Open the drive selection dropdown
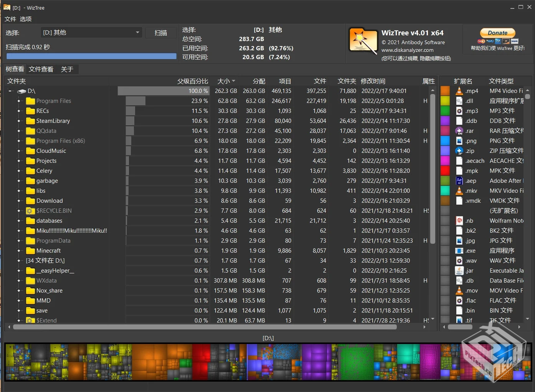The height and width of the screenshot is (392, 535). click(x=137, y=33)
